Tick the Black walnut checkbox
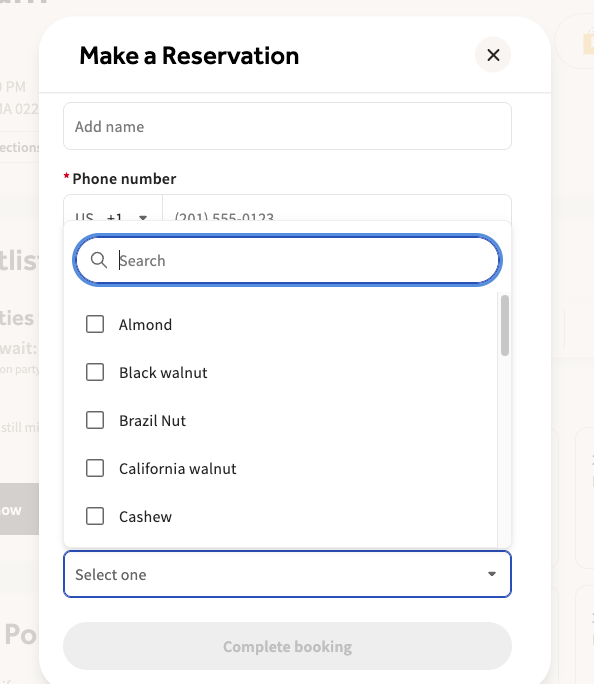This screenshot has height=684, width=594. click(x=95, y=373)
